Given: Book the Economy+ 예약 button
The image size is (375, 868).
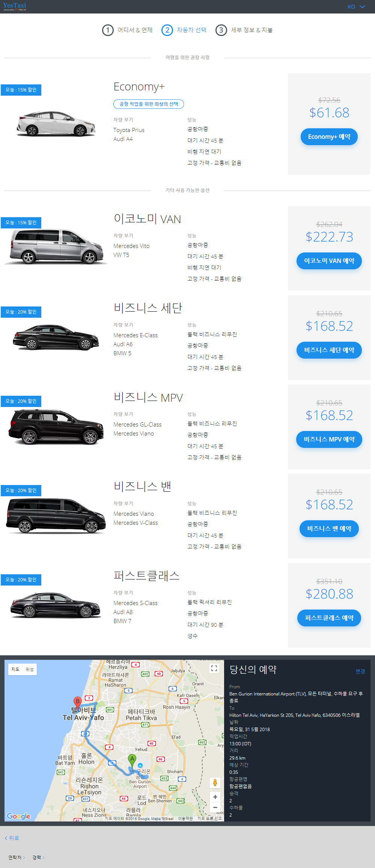Looking at the screenshot, I should point(329,137).
